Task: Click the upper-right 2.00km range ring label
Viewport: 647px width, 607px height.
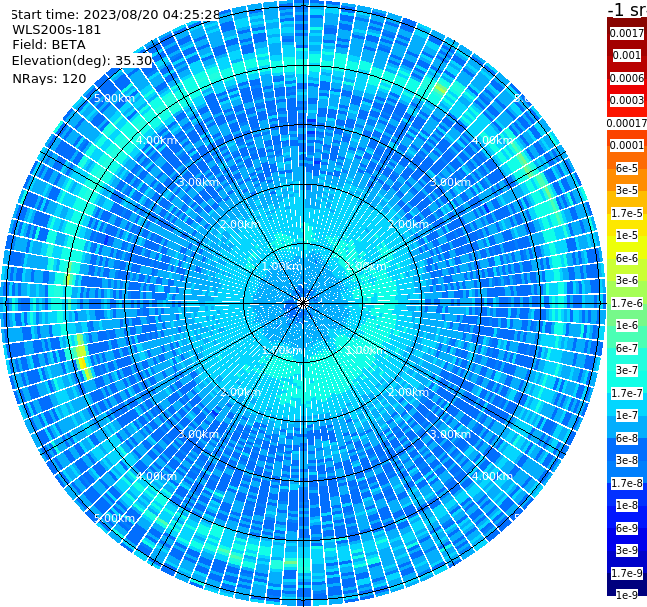Action: (409, 224)
